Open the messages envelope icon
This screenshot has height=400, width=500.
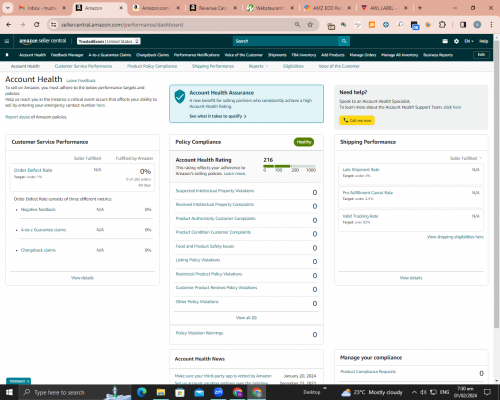[x=445, y=41]
